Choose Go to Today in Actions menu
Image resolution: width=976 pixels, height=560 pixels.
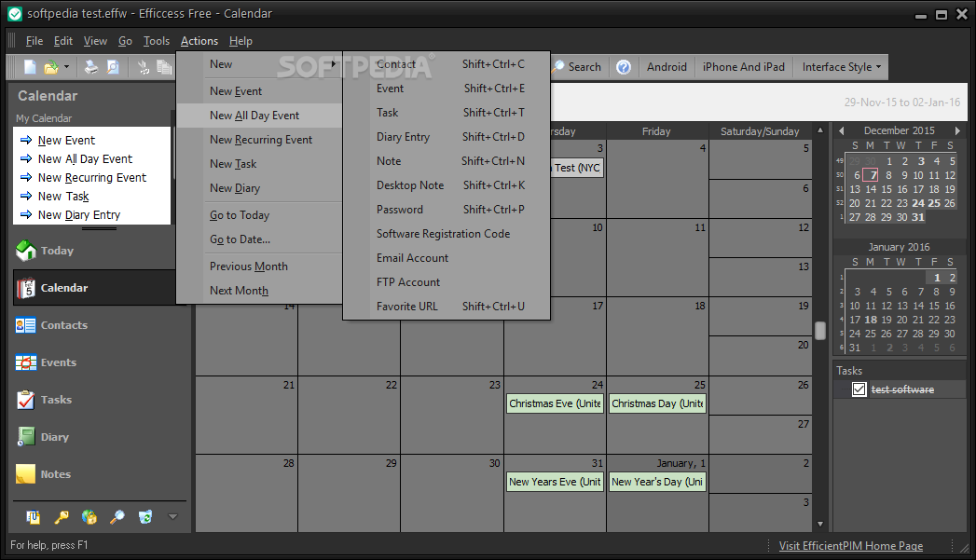259,214
